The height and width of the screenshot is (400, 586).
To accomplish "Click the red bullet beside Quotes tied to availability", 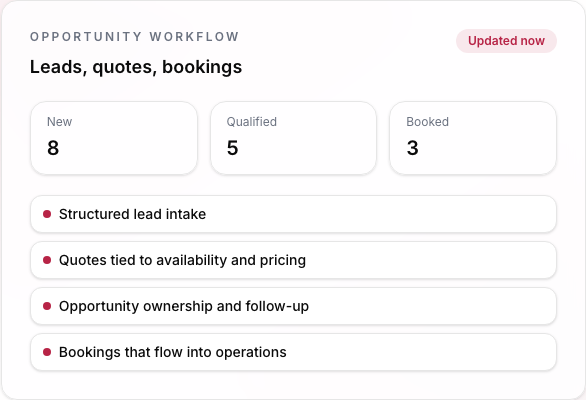I will coord(47,260).
